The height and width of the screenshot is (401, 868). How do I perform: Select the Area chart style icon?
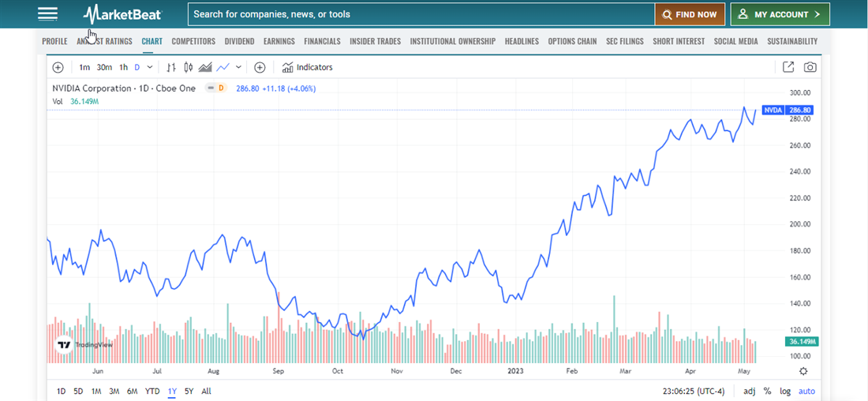click(x=205, y=68)
